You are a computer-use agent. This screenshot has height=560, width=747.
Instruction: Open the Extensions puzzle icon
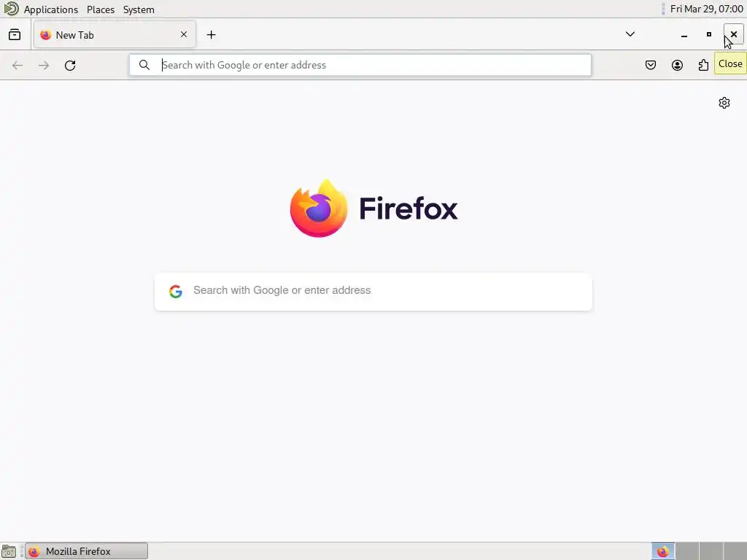704,65
